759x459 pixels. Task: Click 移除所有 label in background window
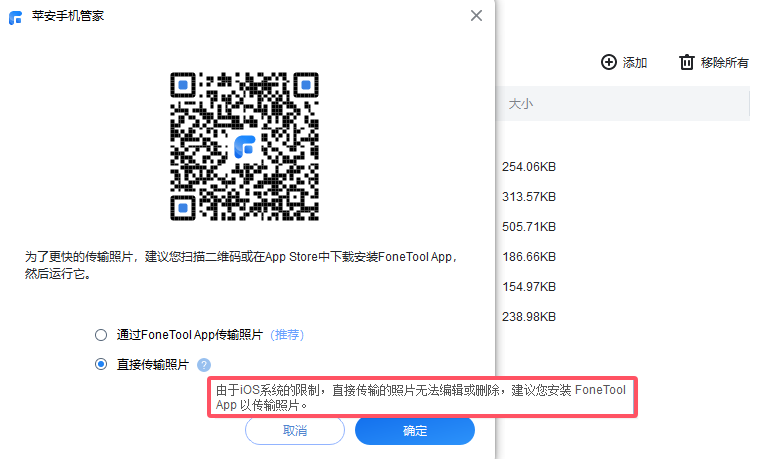[x=724, y=62]
